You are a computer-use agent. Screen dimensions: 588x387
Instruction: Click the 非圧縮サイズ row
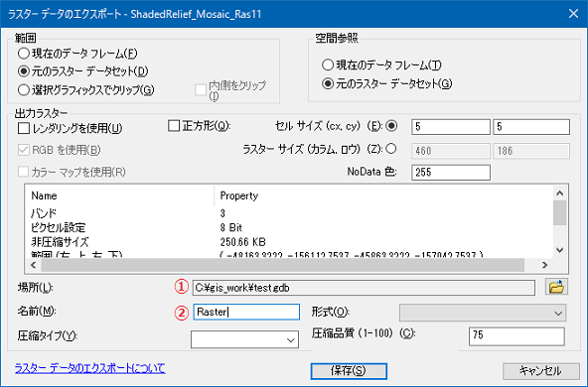click(x=289, y=242)
